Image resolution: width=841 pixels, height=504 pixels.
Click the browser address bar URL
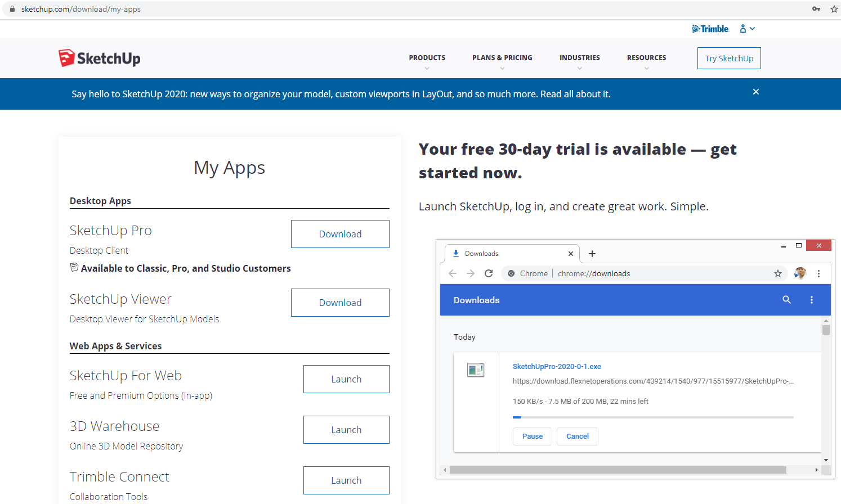[81, 9]
